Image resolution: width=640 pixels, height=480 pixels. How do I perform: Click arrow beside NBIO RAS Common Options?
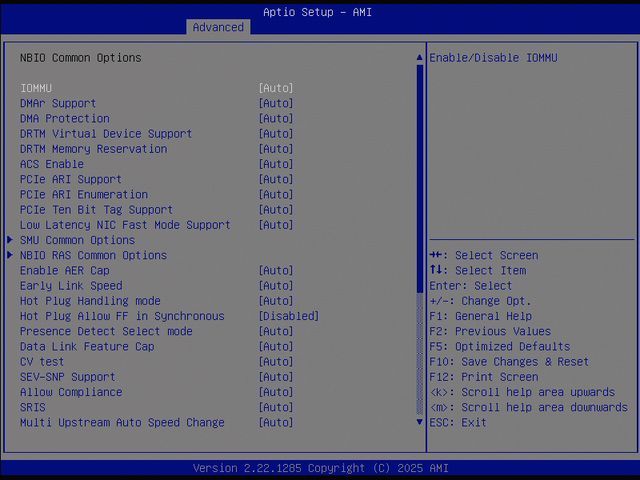click(x=10, y=255)
